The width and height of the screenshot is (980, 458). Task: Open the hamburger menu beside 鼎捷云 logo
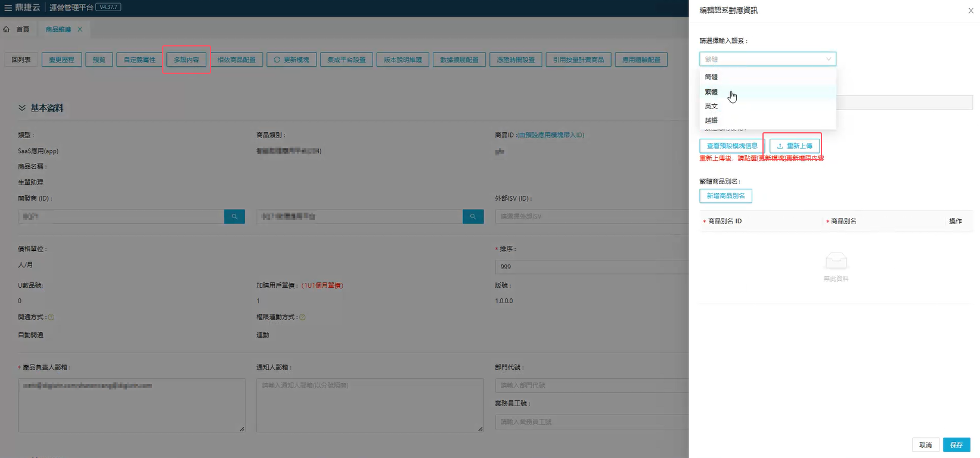[x=8, y=8]
